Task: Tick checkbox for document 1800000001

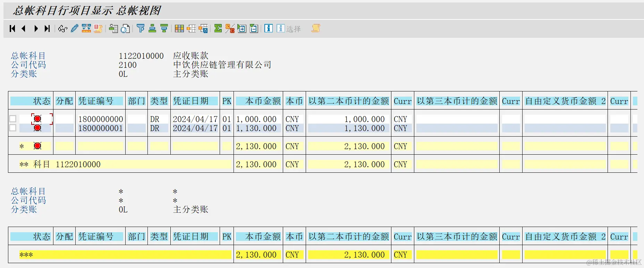Action: [13, 128]
